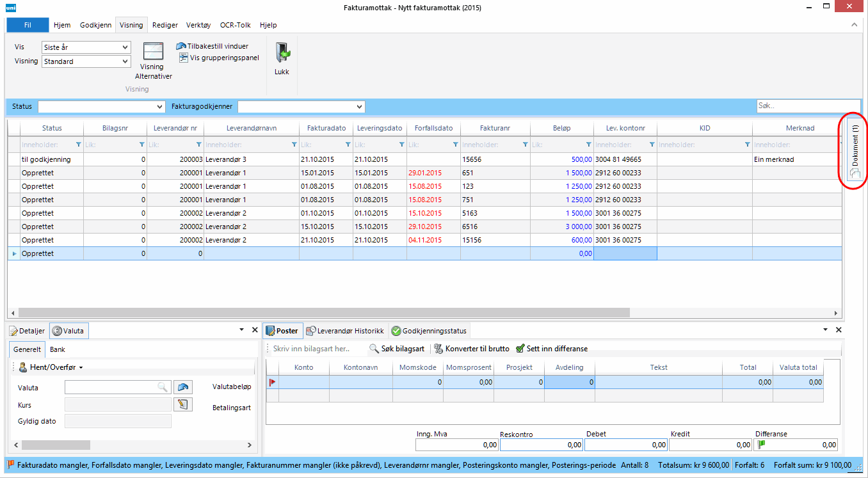
Task: Toggle Vis grupperingspanel
Action: pyautogui.click(x=220, y=58)
